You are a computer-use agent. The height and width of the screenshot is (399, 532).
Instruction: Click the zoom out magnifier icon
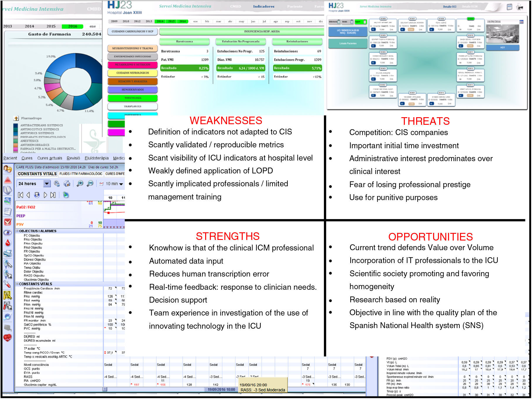(x=90, y=184)
